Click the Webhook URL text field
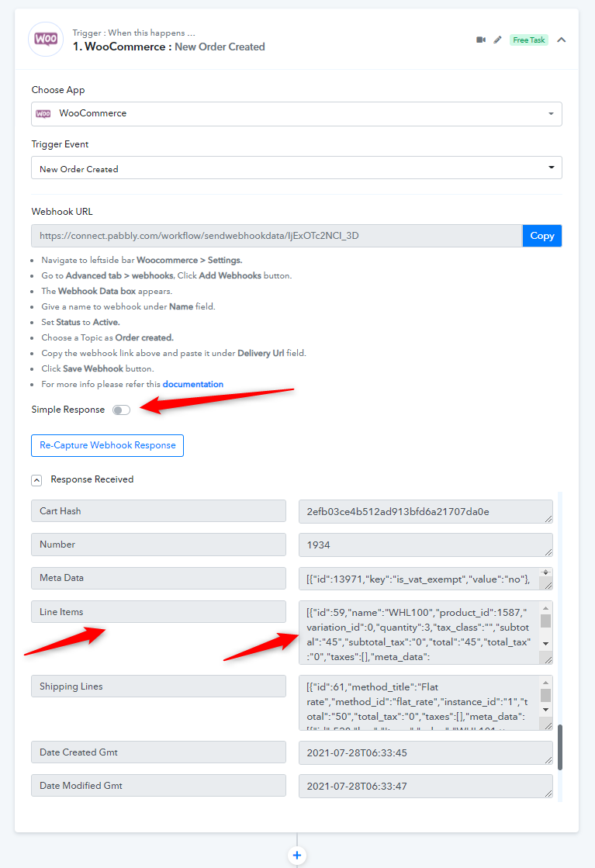The height and width of the screenshot is (868, 595). (x=277, y=236)
